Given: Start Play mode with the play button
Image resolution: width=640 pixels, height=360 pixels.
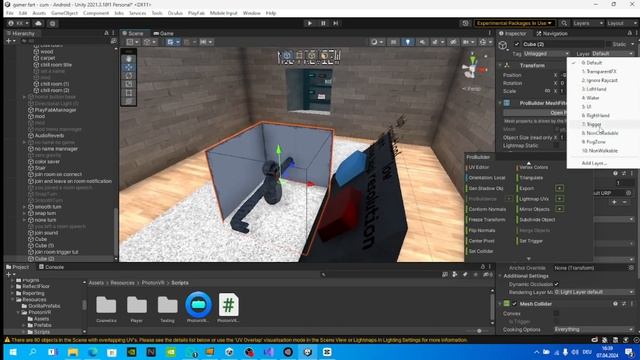Looking at the screenshot, I should (x=309, y=23).
